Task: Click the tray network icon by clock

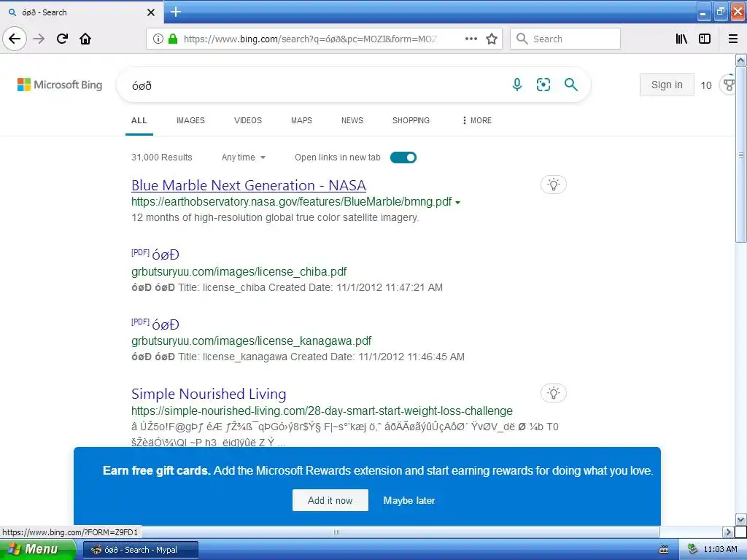Action: (692, 550)
